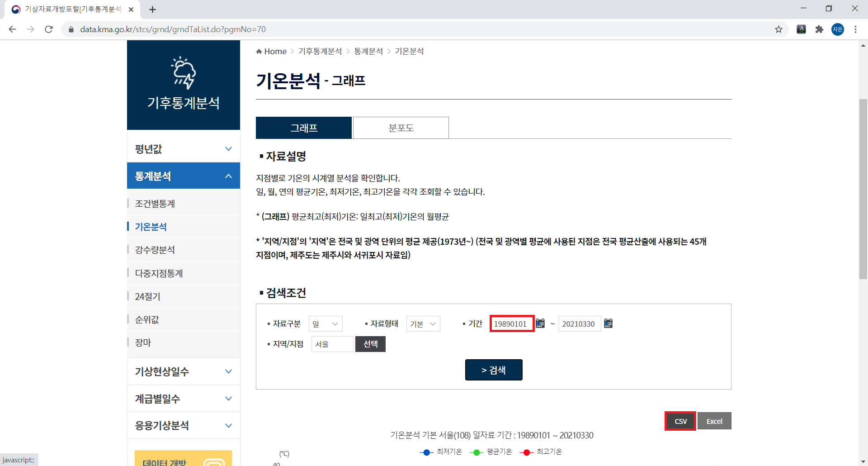Image resolution: width=868 pixels, height=466 pixels.
Task: Click the yellow 데이터 개방 banner
Action: pos(183,458)
